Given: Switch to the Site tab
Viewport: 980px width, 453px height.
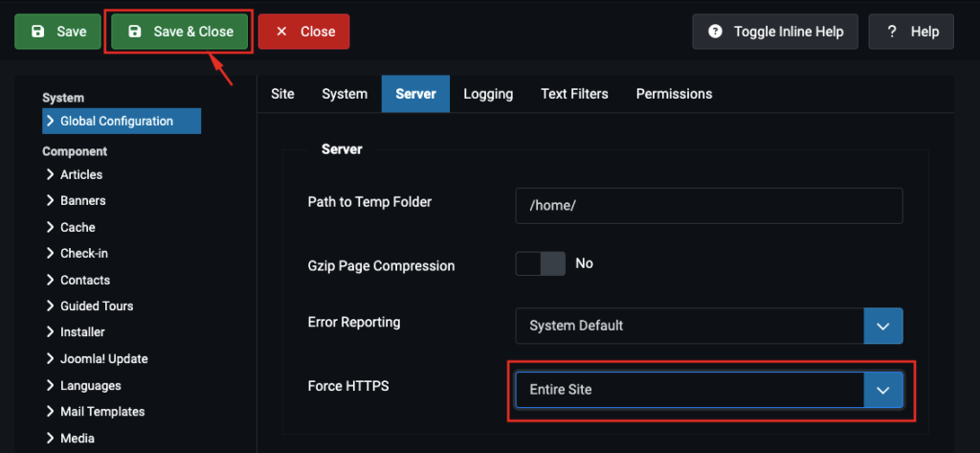Looking at the screenshot, I should pyautogui.click(x=282, y=94).
